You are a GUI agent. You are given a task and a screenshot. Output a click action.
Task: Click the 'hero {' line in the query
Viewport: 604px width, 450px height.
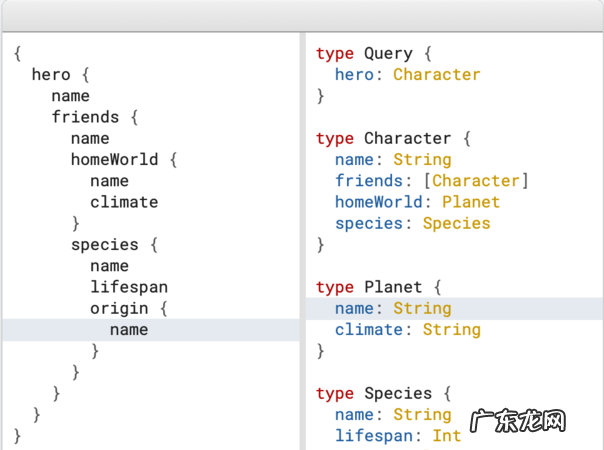[61, 75]
